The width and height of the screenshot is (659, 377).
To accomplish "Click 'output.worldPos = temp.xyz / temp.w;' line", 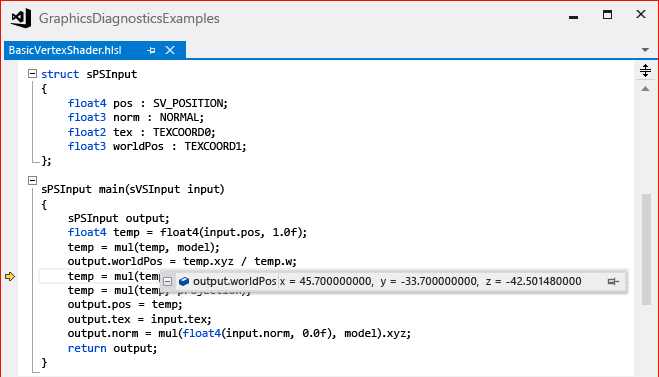I will (182, 261).
